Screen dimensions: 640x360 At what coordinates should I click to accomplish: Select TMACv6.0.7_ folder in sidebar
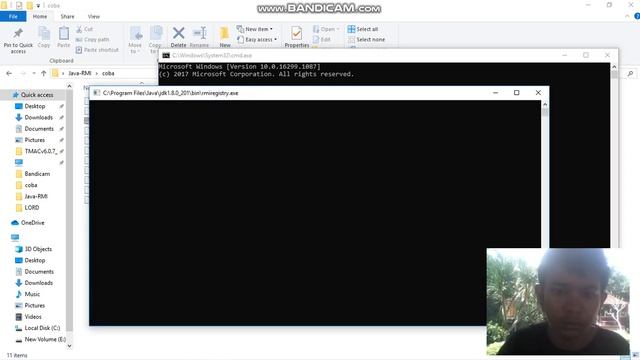[x=40, y=151]
